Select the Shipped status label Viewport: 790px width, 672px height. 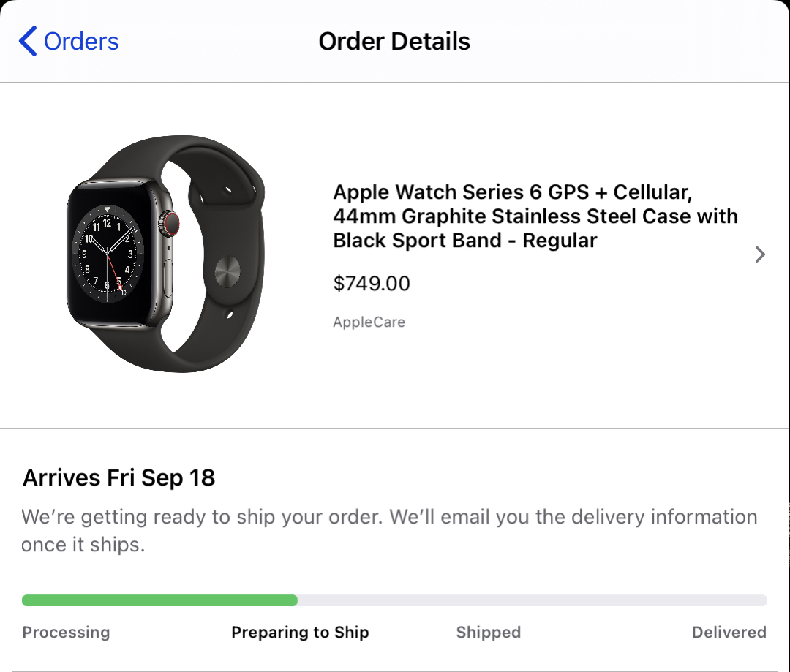click(x=488, y=633)
